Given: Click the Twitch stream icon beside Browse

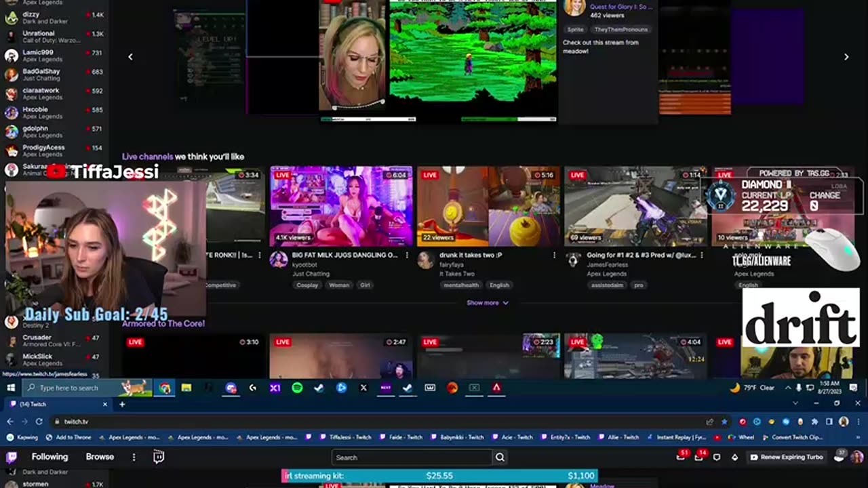Looking at the screenshot, I should (159, 457).
